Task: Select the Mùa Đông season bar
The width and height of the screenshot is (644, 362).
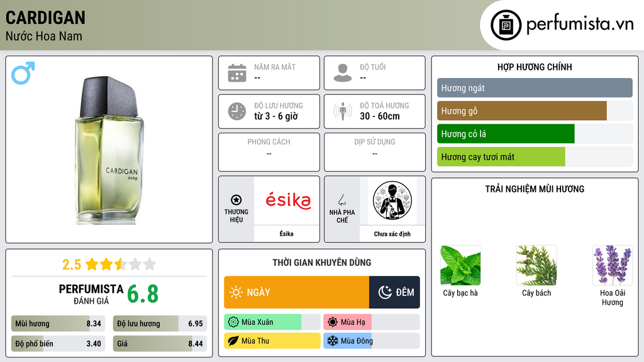Action: 372,341
